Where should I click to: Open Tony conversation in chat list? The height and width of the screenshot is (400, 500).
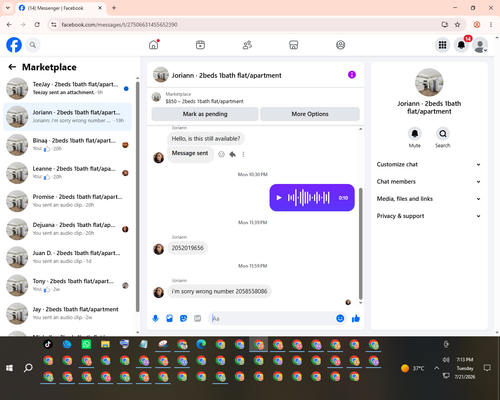click(x=67, y=285)
